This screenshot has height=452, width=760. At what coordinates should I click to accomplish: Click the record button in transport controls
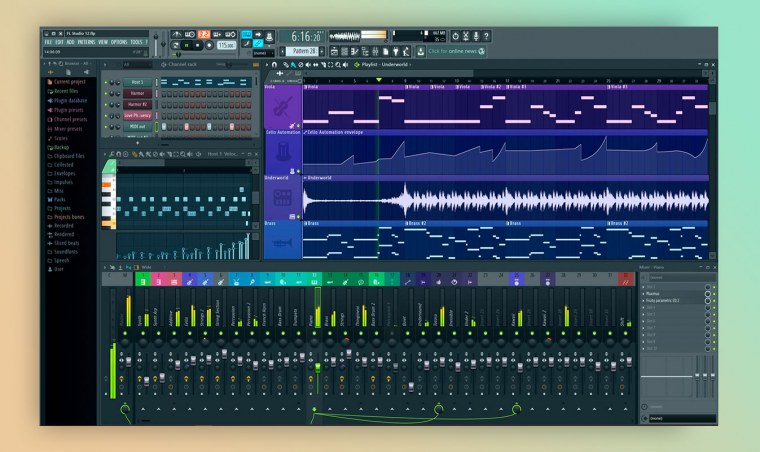(209, 45)
